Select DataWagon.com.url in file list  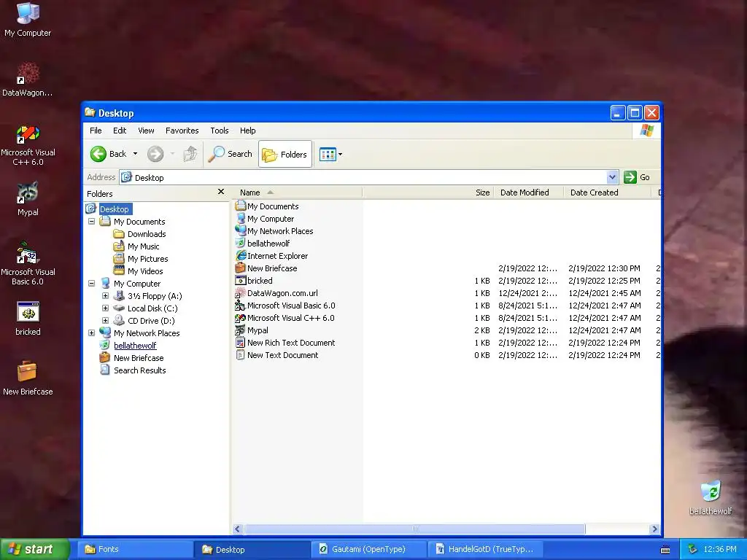pyautogui.click(x=276, y=293)
